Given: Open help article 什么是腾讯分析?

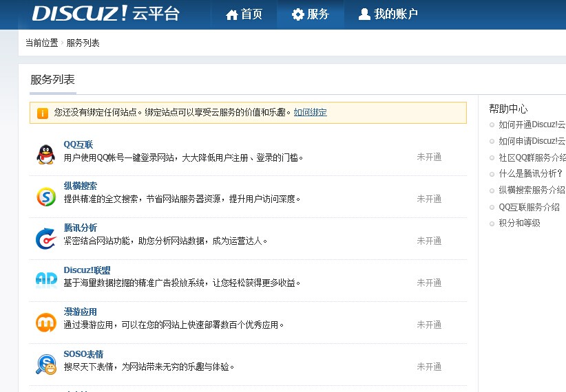Looking at the screenshot, I should tap(531, 173).
